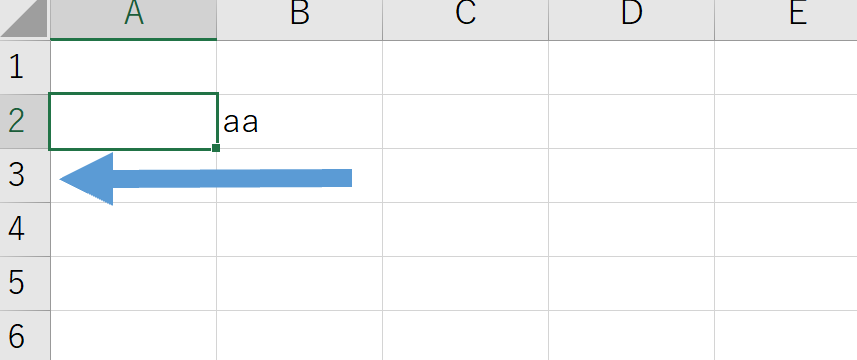Select cell E1
This screenshot has height=360, width=857.
pos(786,67)
